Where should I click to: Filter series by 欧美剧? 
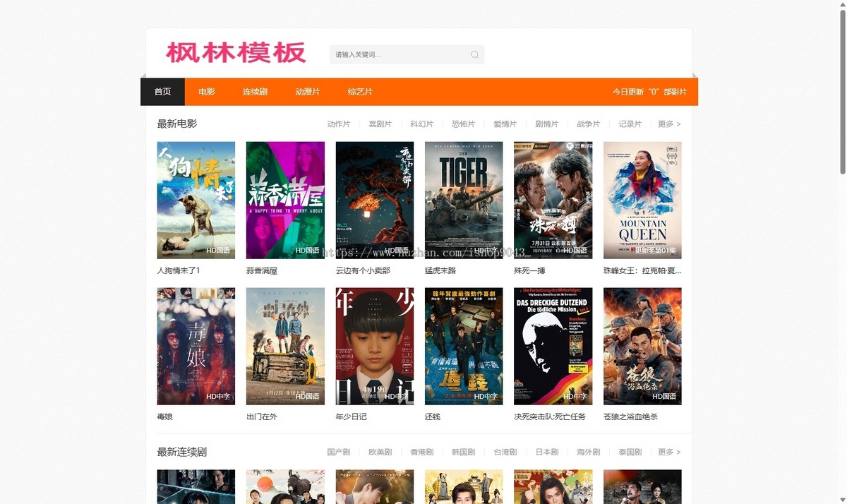tap(380, 452)
